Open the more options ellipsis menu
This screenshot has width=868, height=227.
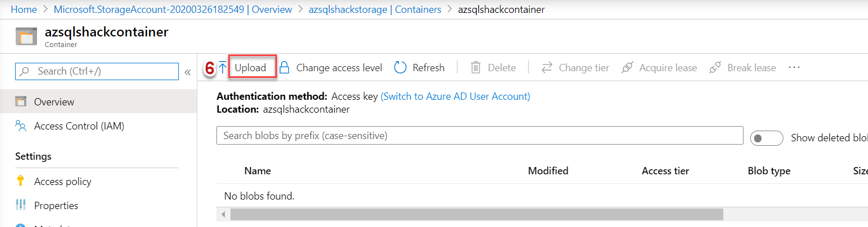tap(793, 67)
